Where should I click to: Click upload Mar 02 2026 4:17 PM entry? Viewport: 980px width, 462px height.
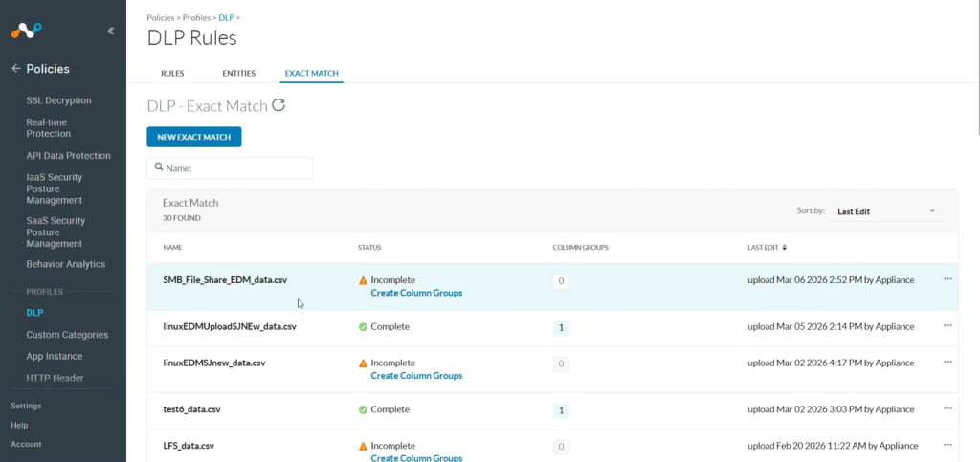pyautogui.click(x=832, y=363)
